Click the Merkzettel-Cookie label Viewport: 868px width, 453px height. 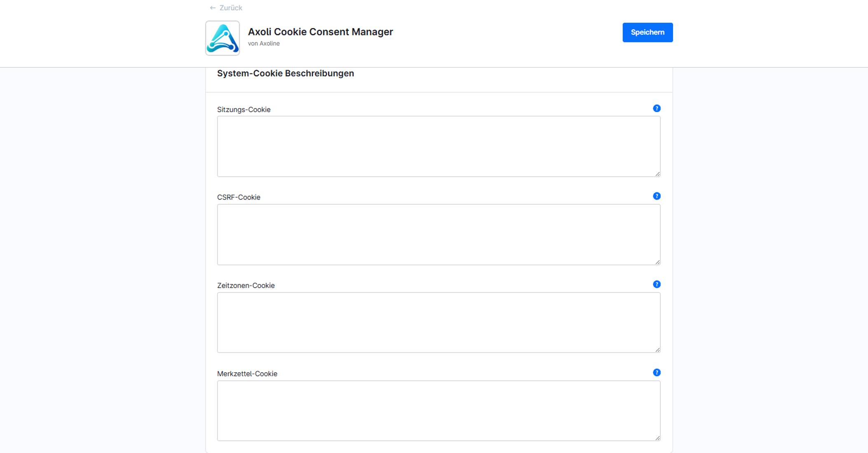click(247, 374)
